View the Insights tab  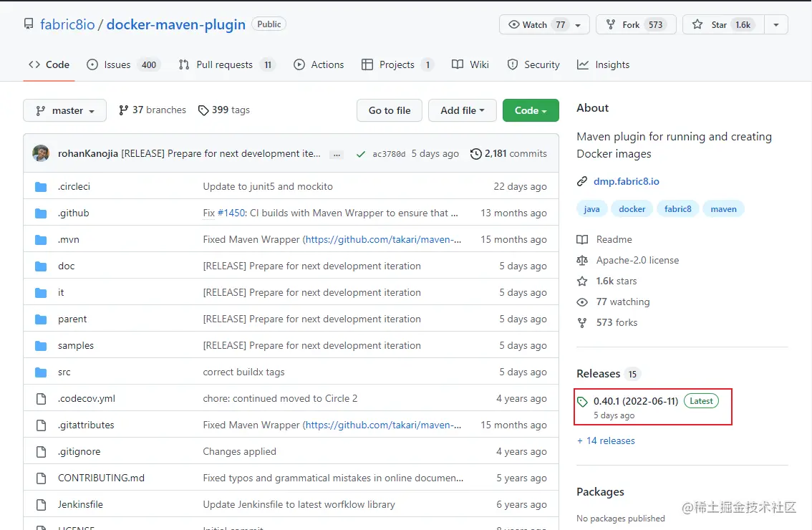click(x=604, y=64)
